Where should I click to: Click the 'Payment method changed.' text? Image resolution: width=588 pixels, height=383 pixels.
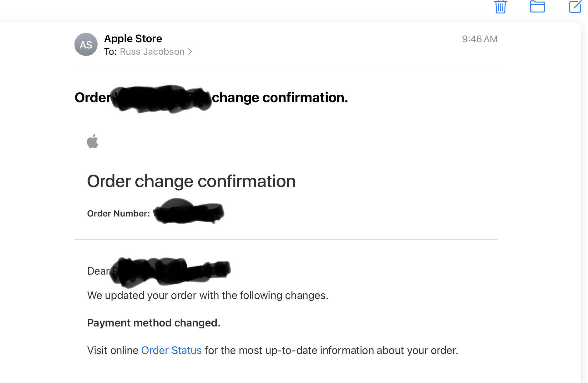click(154, 323)
